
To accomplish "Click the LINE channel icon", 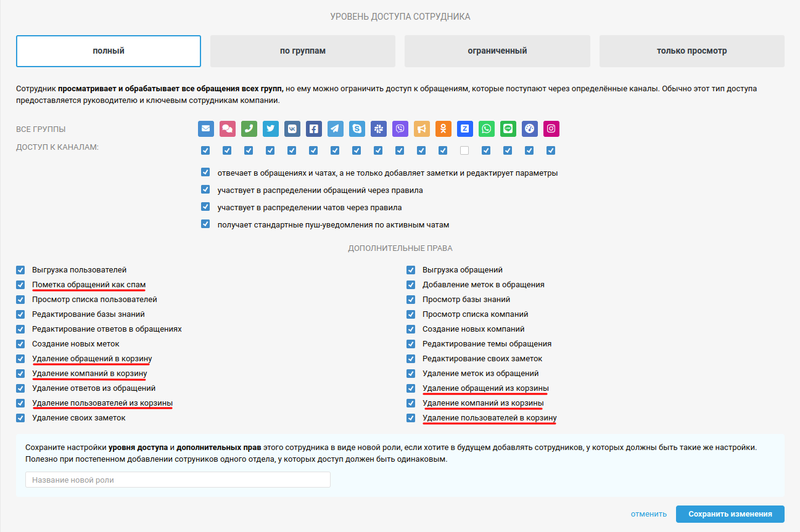I will [508, 129].
